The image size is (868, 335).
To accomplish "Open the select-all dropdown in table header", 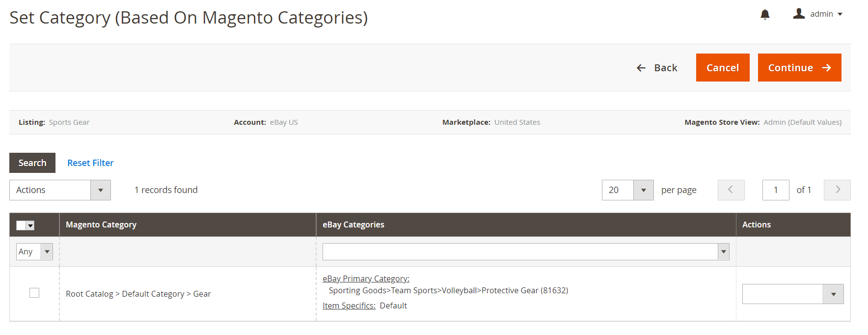I will tap(31, 225).
